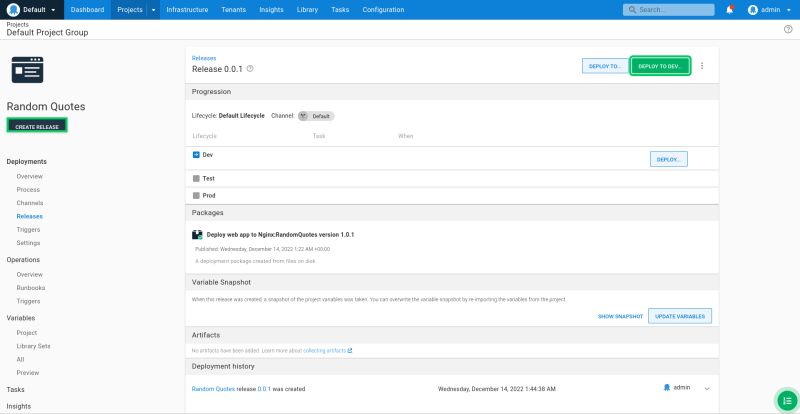This screenshot has height=414, width=800.
Task: Click the Default channel chip
Action: point(316,116)
